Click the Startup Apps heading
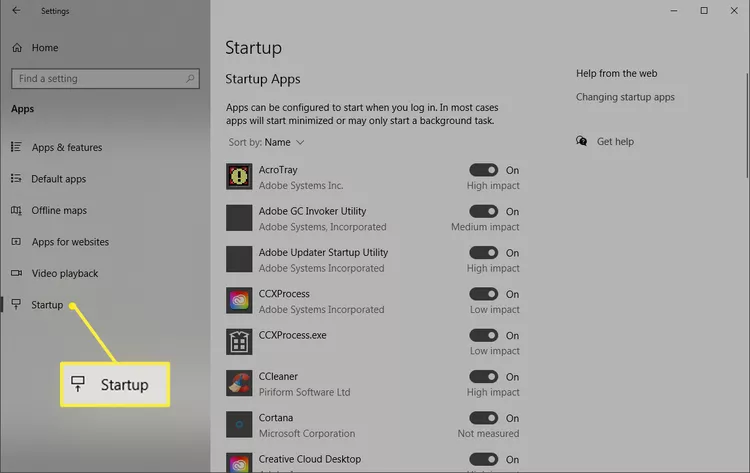This screenshot has width=750, height=473. (x=263, y=79)
